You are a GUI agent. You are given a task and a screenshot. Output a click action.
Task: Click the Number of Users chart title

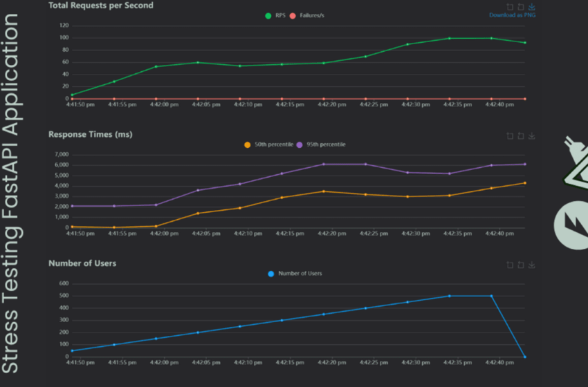click(x=82, y=263)
